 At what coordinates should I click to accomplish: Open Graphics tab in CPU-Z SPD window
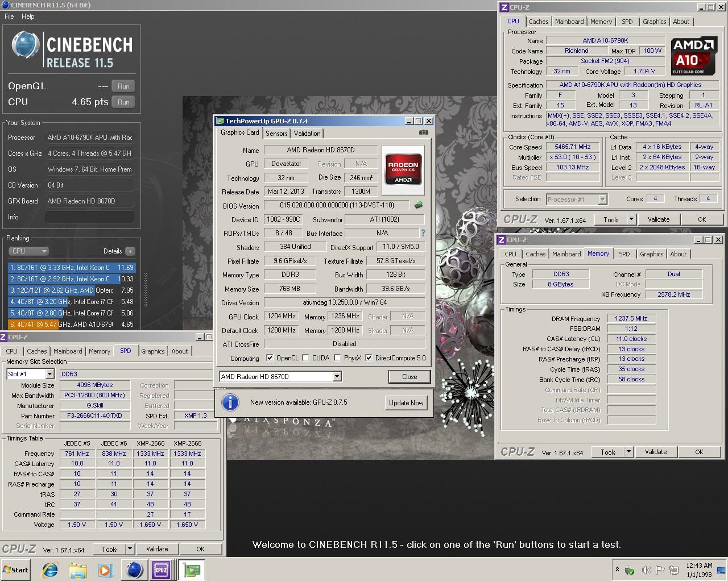coord(153,351)
